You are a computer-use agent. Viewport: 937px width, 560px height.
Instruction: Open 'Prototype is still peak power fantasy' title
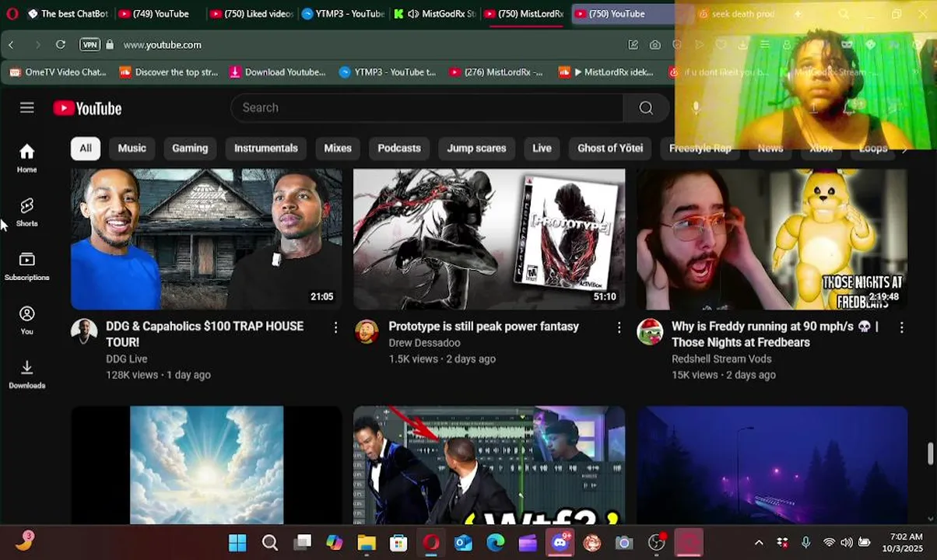click(483, 327)
